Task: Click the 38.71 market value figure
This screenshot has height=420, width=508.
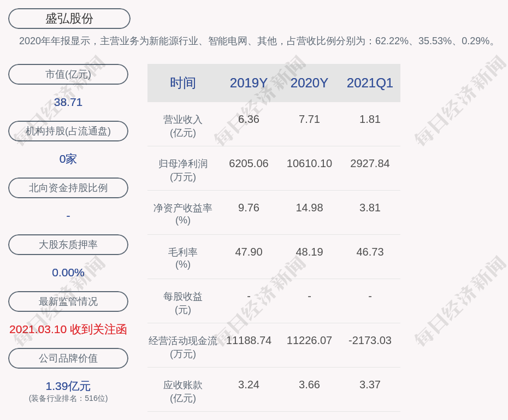Action: coord(68,102)
